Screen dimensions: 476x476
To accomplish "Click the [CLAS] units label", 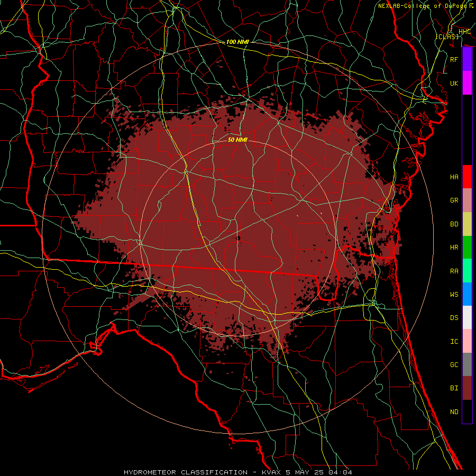I will tap(447, 36).
